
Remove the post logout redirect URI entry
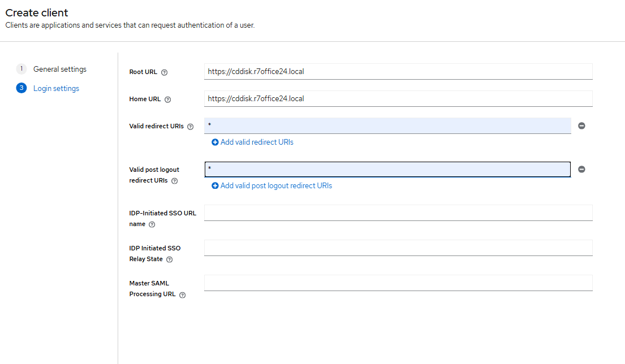coord(581,170)
